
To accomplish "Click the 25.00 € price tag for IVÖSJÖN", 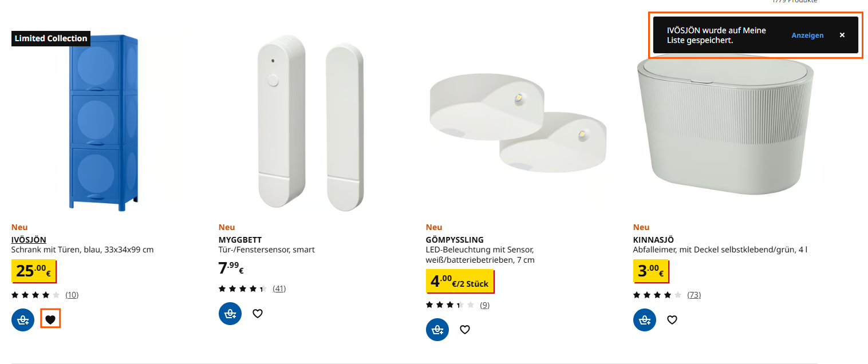I will coord(34,271).
